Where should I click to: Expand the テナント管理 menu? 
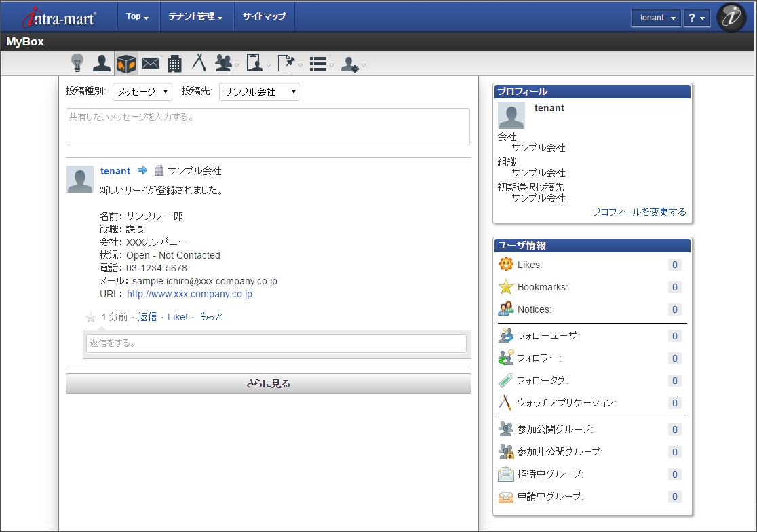[196, 16]
